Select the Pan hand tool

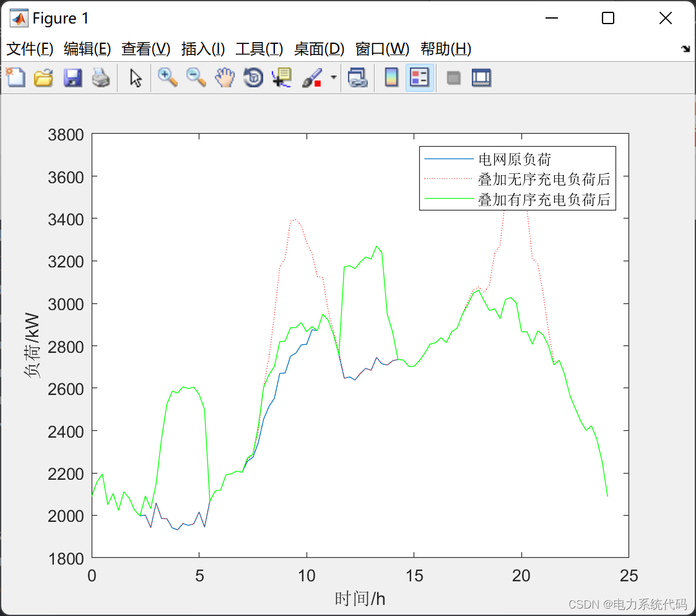(x=225, y=77)
